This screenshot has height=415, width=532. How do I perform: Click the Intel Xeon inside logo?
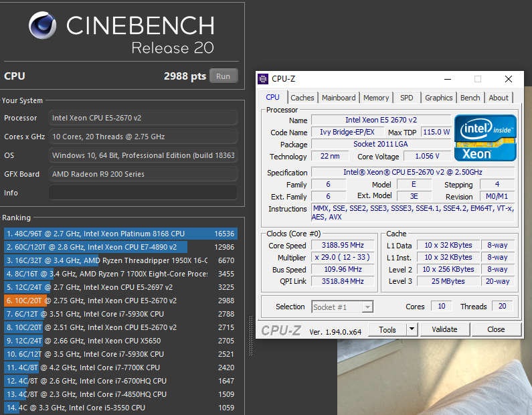point(485,138)
